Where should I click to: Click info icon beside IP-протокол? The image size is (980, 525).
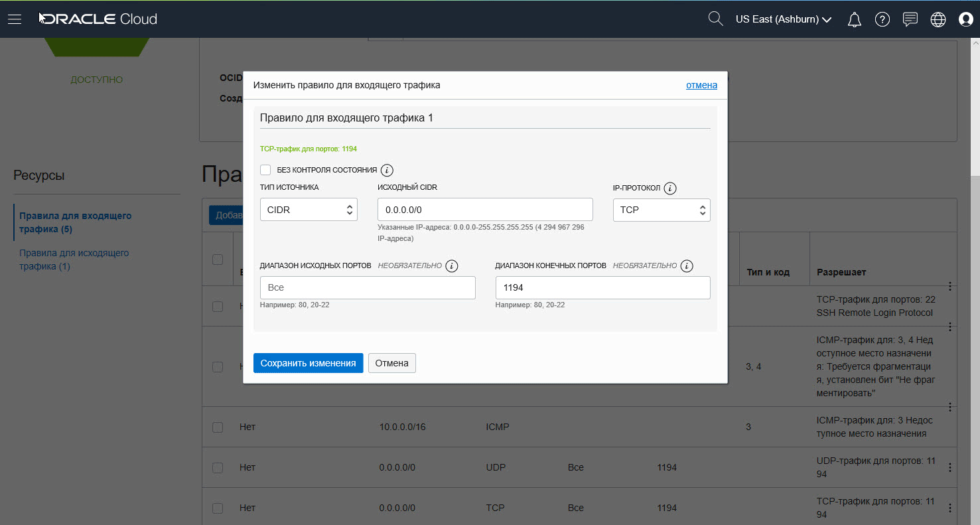(670, 188)
